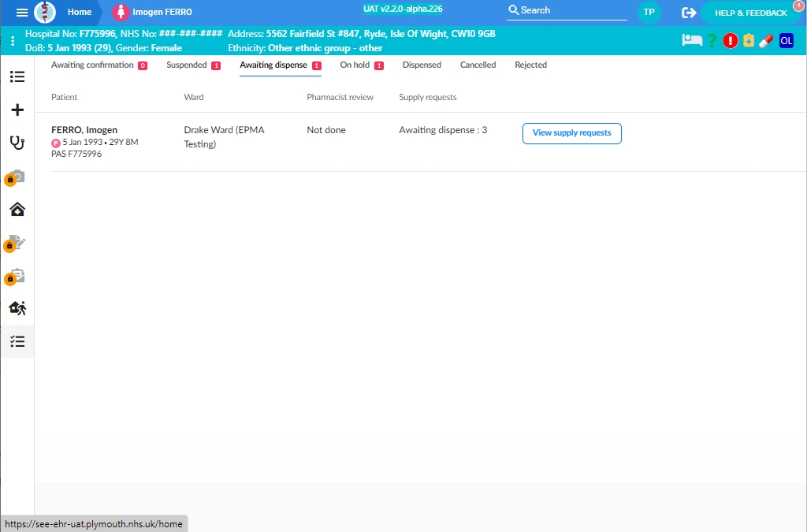This screenshot has width=807, height=532.
Task: Click the bed inpatient icon in banner
Action: coord(692,40)
